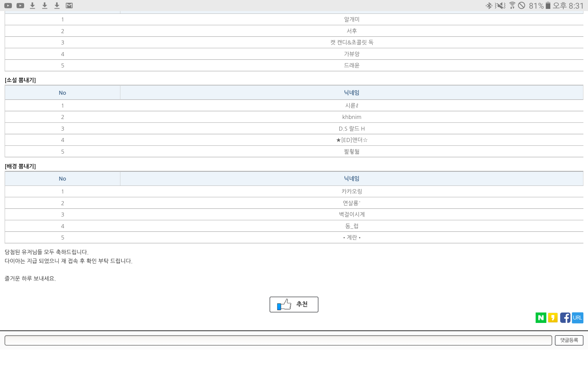Copy link with the URL icon
Viewport: 588px width, 368px height.
point(577,318)
